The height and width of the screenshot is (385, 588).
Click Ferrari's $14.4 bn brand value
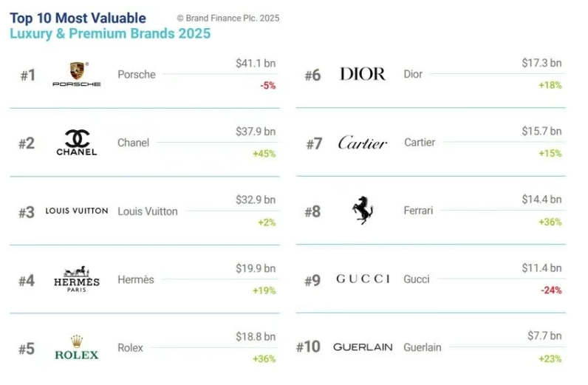pyautogui.click(x=541, y=200)
